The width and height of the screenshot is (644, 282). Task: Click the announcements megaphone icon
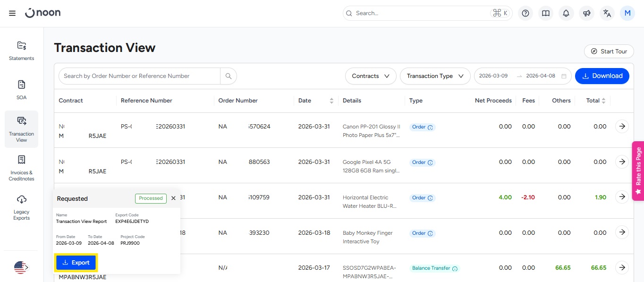(x=587, y=13)
